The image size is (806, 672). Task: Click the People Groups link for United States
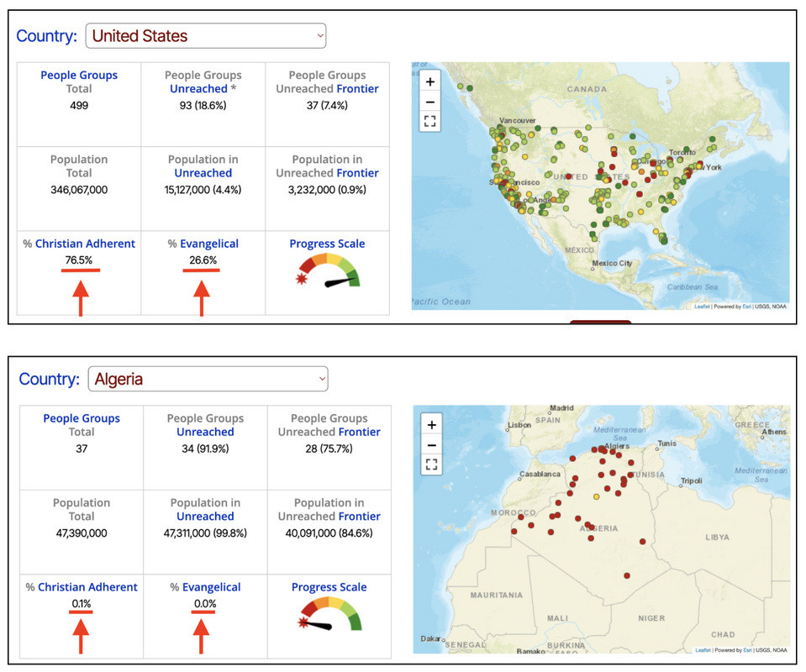coord(79,75)
